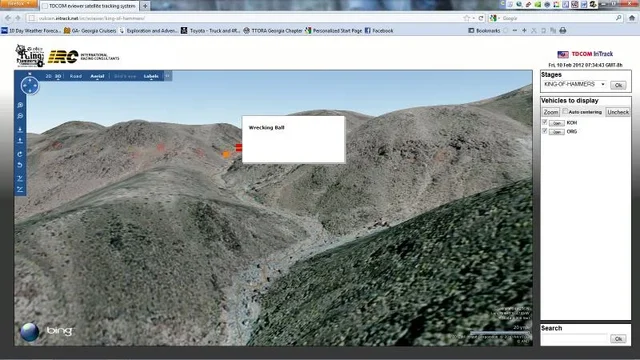
Task: Reload the current page
Action: 481,18
